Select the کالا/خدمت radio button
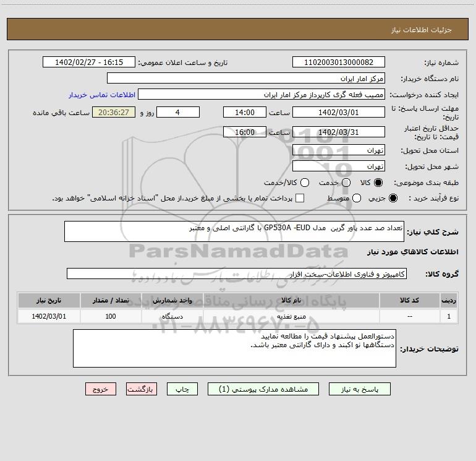Viewport: 476px width, 461px height. pos(305,183)
